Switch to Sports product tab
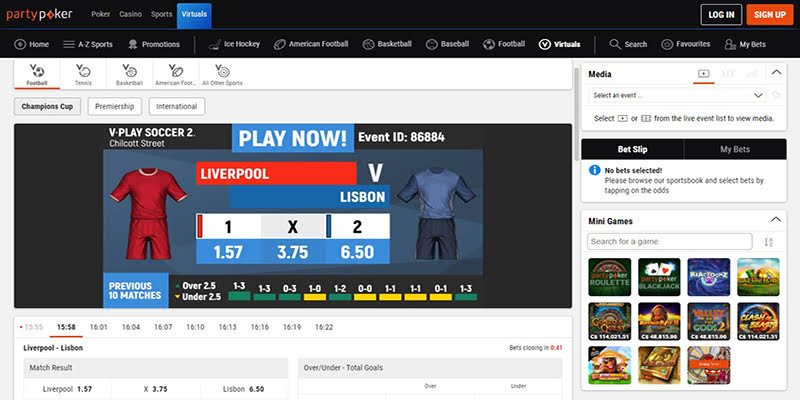Screen dimensions: 800x400 tap(161, 14)
